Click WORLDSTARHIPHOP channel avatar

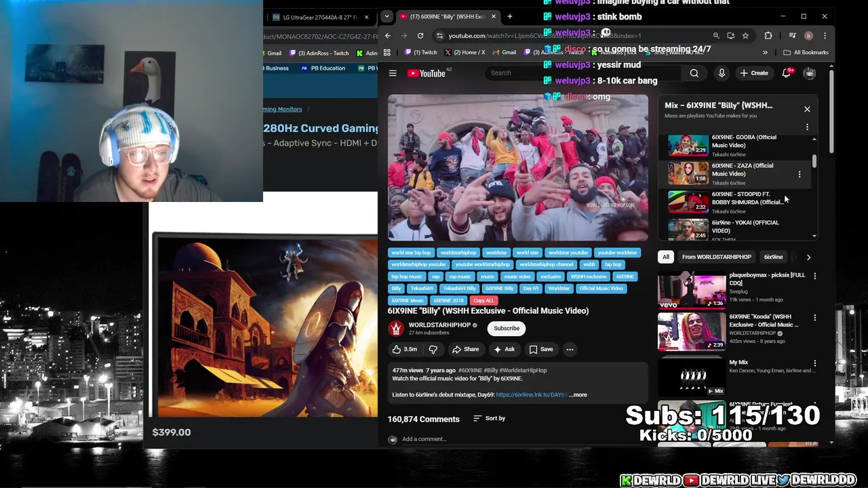click(x=395, y=328)
